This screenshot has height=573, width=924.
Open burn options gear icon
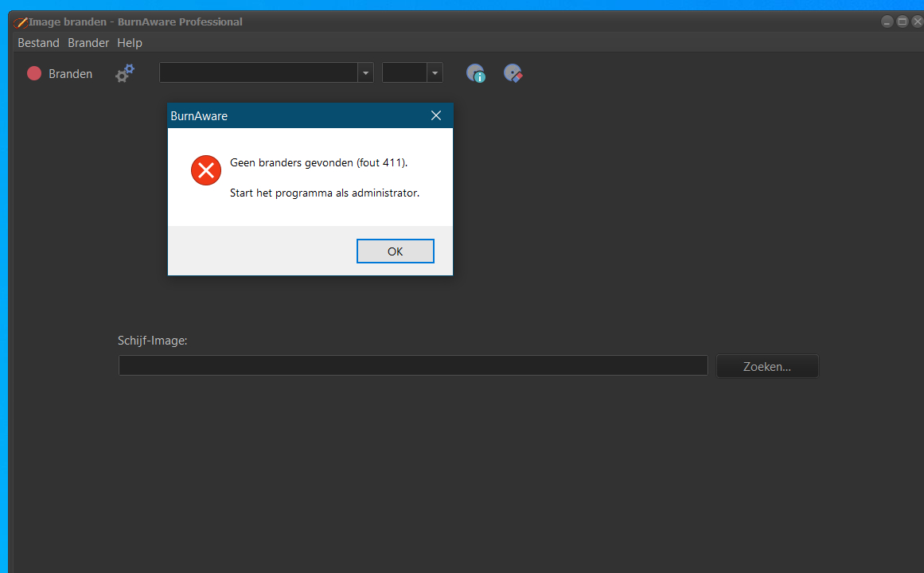pos(125,74)
